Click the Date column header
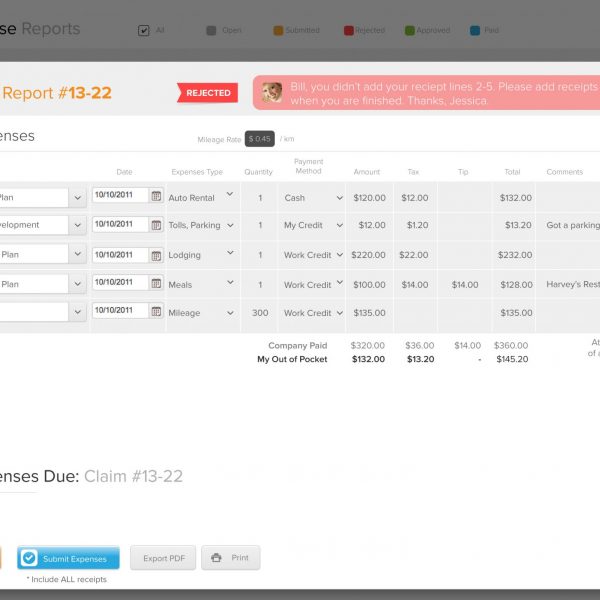 pos(124,172)
